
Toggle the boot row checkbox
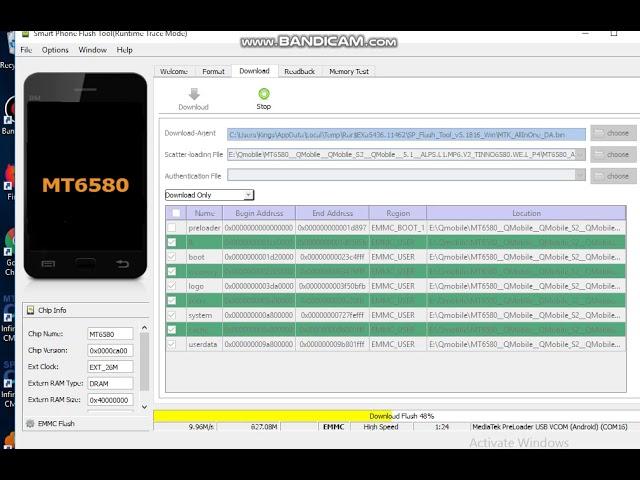point(172,257)
